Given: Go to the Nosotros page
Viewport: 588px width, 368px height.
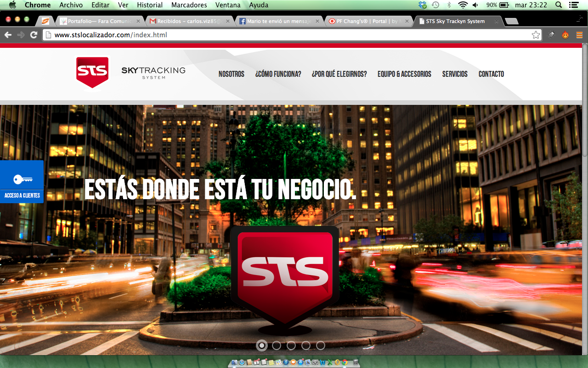Looking at the screenshot, I should click(232, 74).
